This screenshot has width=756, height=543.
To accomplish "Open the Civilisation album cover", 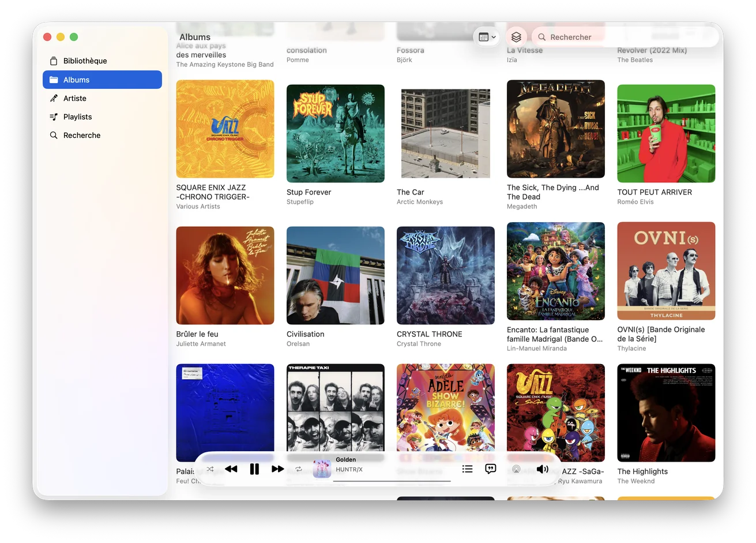I will 336,275.
